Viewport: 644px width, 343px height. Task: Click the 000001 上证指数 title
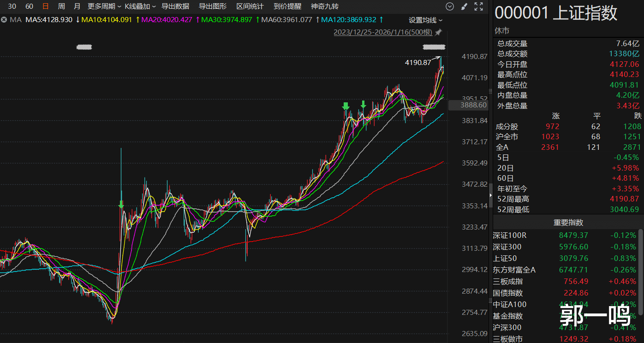point(556,13)
